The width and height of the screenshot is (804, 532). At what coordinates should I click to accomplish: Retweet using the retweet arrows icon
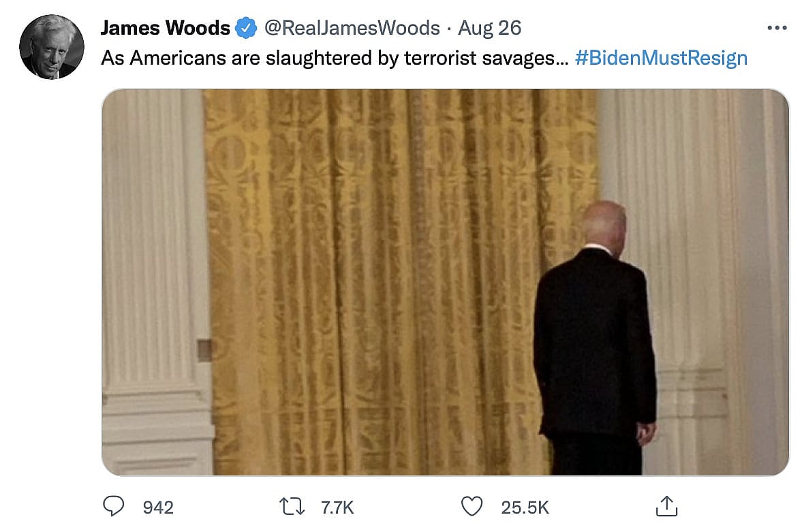292,507
